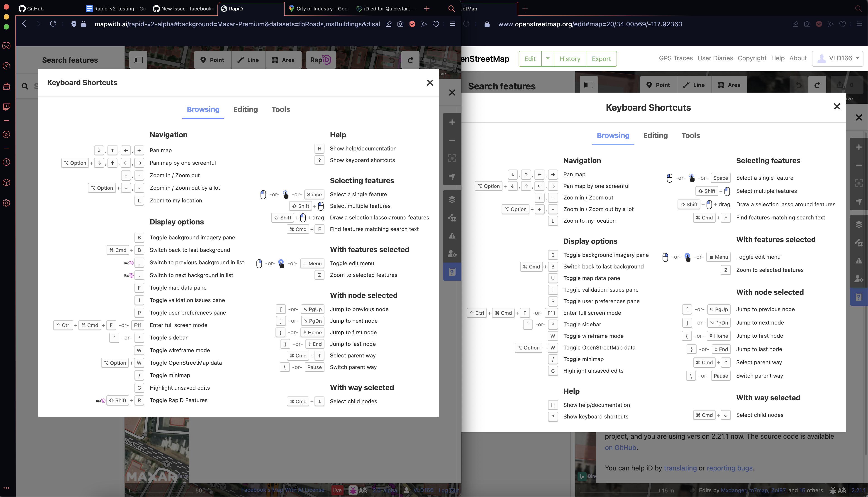Toggle the RapiD features button
The width and height of the screenshot is (868, 497).
(321, 60)
